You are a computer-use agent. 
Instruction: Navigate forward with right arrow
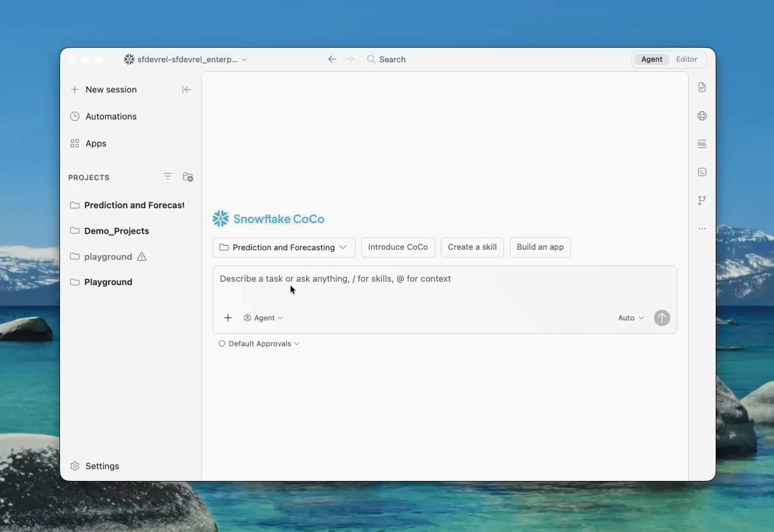(350, 59)
